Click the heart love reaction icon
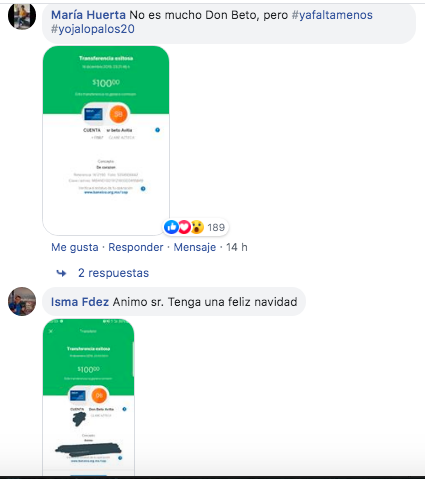The width and height of the screenshot is (425, 479). point(184,227)
